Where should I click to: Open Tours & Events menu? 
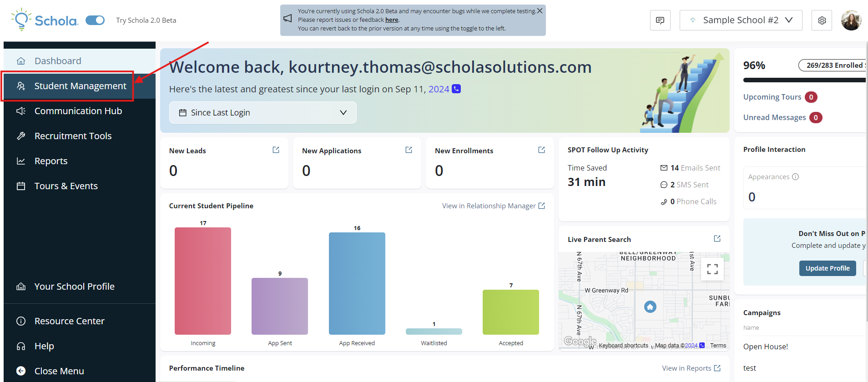coord(80,186)
